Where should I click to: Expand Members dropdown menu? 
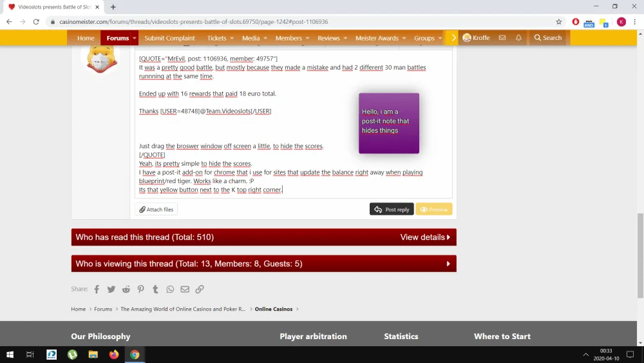[x=307, y=38]
